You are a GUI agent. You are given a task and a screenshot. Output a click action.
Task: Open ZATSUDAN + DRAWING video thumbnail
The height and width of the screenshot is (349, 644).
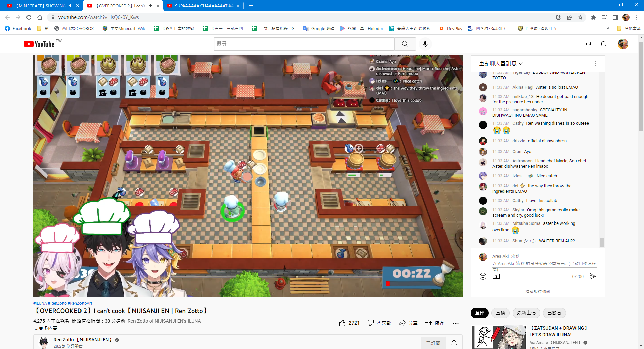[x=498, y=337]
